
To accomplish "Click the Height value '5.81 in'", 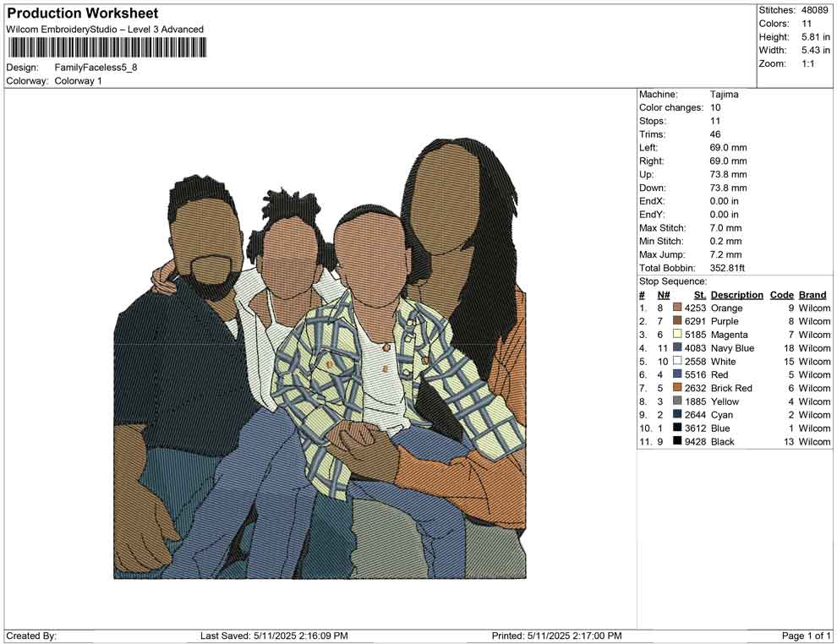I will [x=816, y=37].
